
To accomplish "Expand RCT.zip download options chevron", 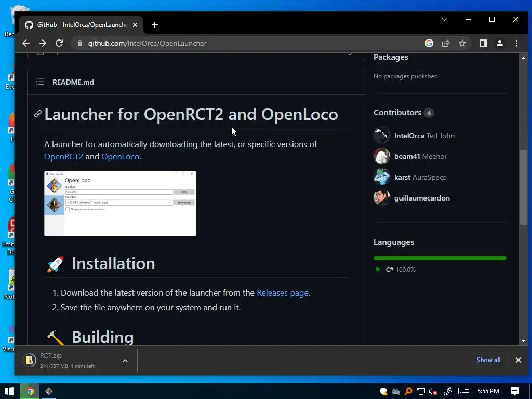I will point(125,361).
